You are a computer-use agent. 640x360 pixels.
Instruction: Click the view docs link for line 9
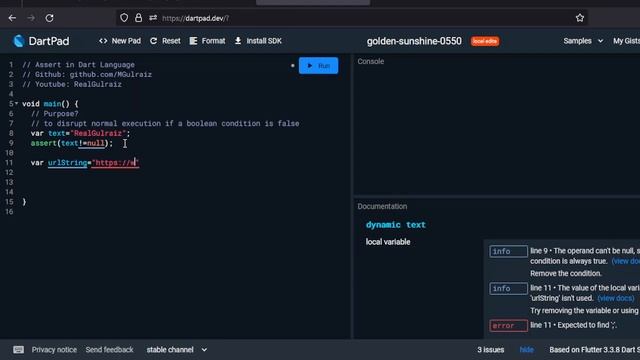click(x=626, y=261)
